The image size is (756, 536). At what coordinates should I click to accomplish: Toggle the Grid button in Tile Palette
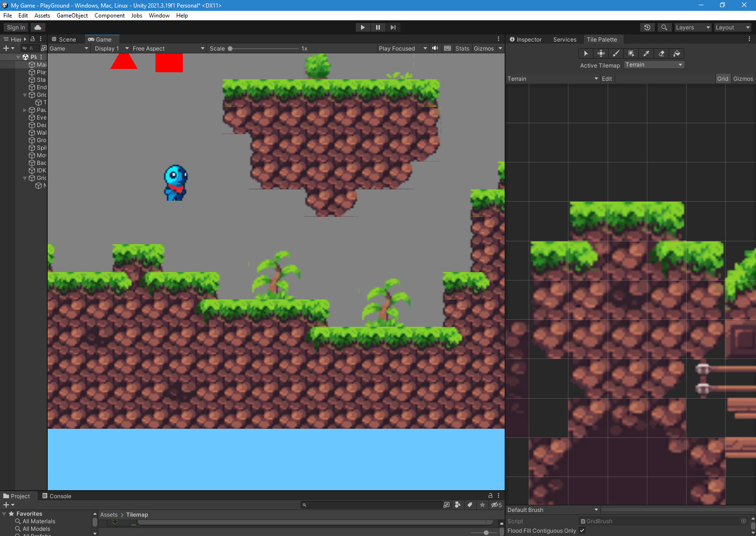coord(723,78)
